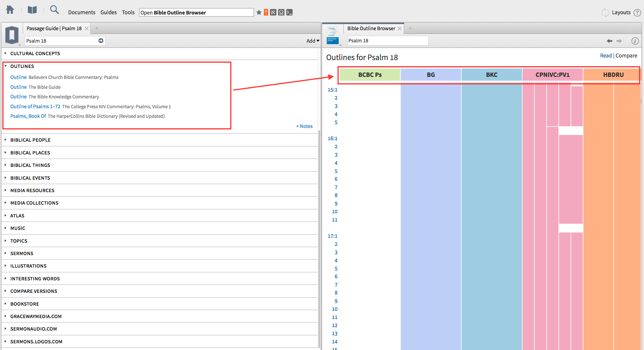Open the info icon in Outline Browser
644x350 pixels.
(x=635, y=41)
